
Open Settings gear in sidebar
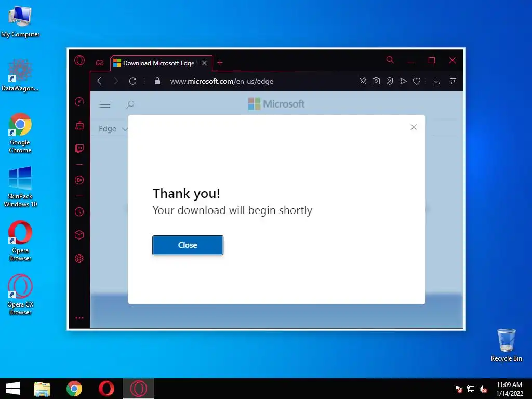pos(79,259)
